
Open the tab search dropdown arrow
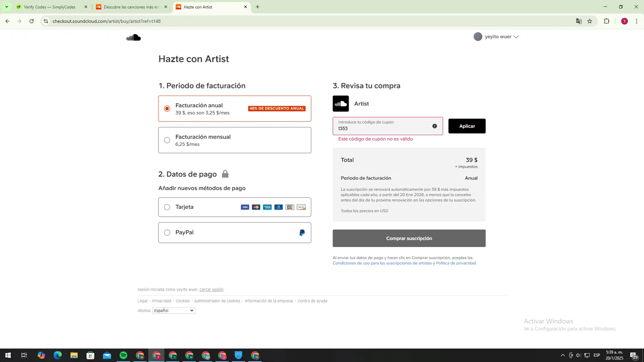click(6, 7)
